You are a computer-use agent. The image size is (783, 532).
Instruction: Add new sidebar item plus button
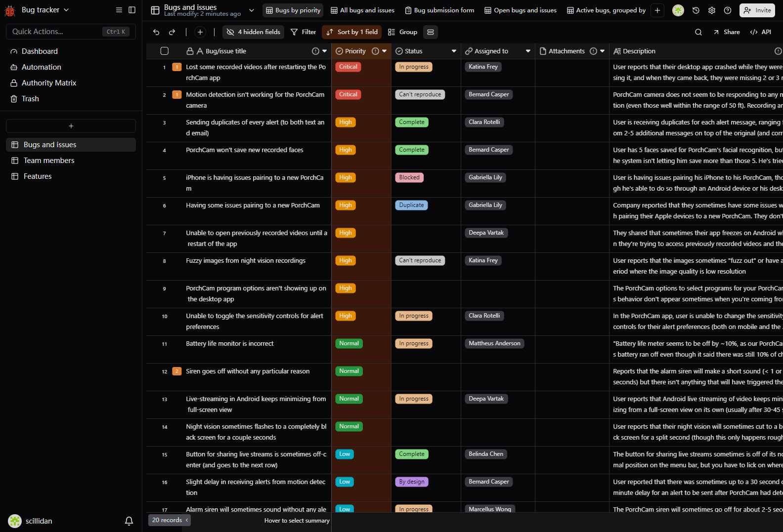click(71, 126)
